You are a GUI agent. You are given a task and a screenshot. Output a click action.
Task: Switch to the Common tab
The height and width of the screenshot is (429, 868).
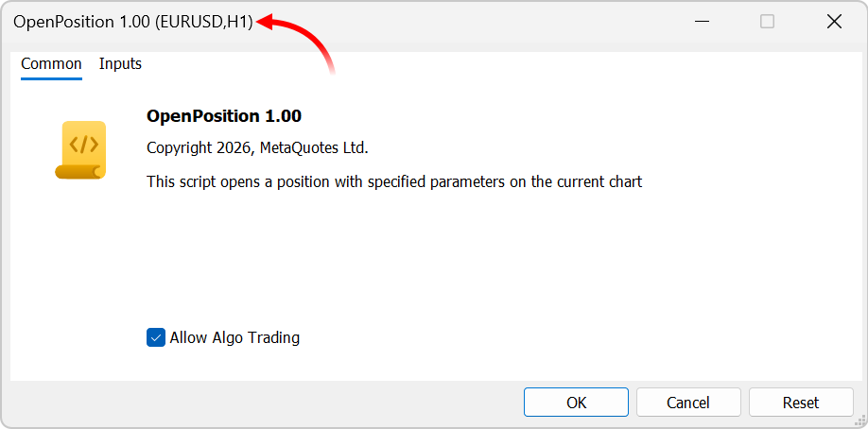51,64
